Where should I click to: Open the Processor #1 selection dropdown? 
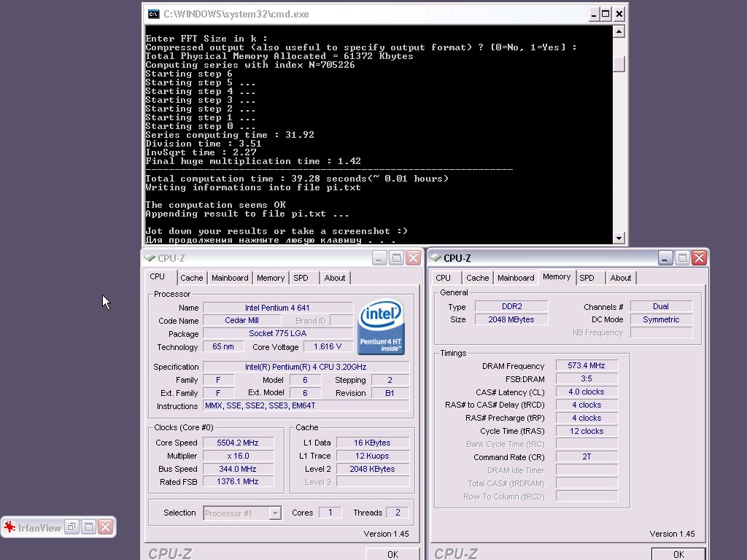pos(275,513)
